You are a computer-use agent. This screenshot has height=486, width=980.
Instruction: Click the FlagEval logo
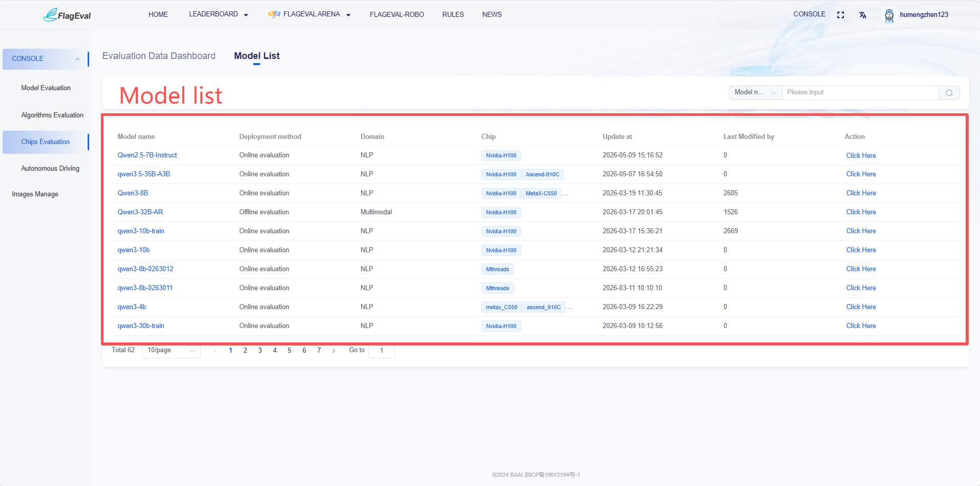[x=67, y=15]
